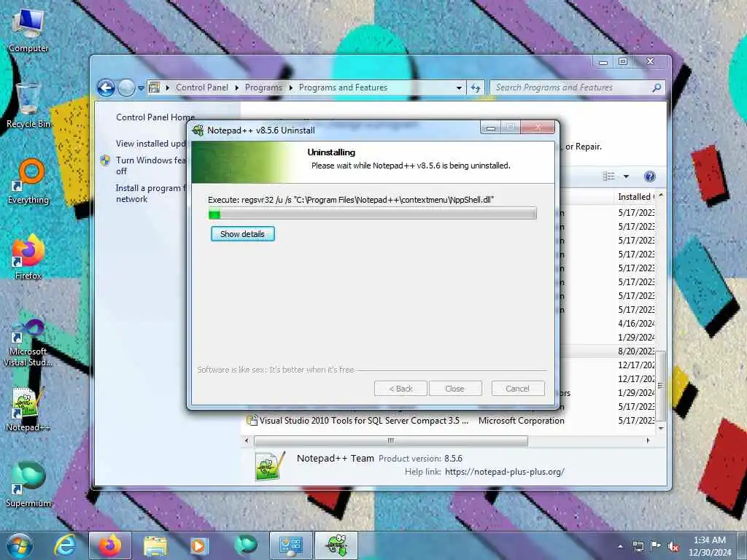The width and height of the screenshot is (747, 560).
Task: Open the Windows Start menu orb
Action: 20,545
